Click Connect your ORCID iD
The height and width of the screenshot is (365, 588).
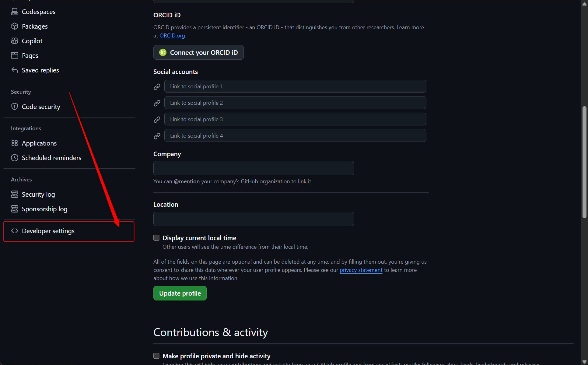coord(198,52)
